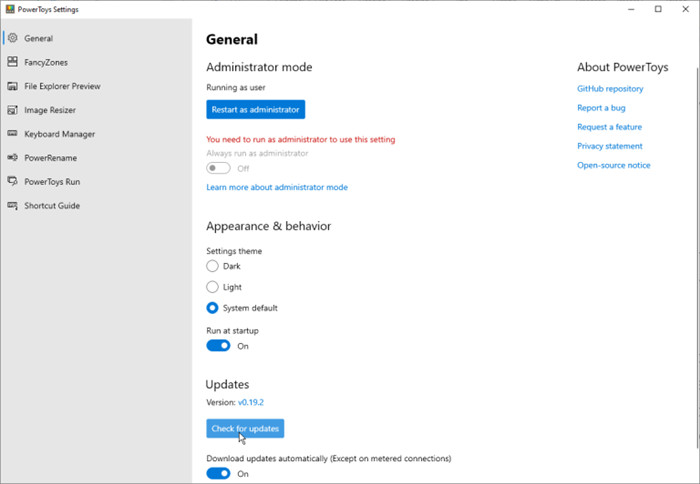
Task: Disable Download updates automatically toggle
Action: click(x=218, y=474)
